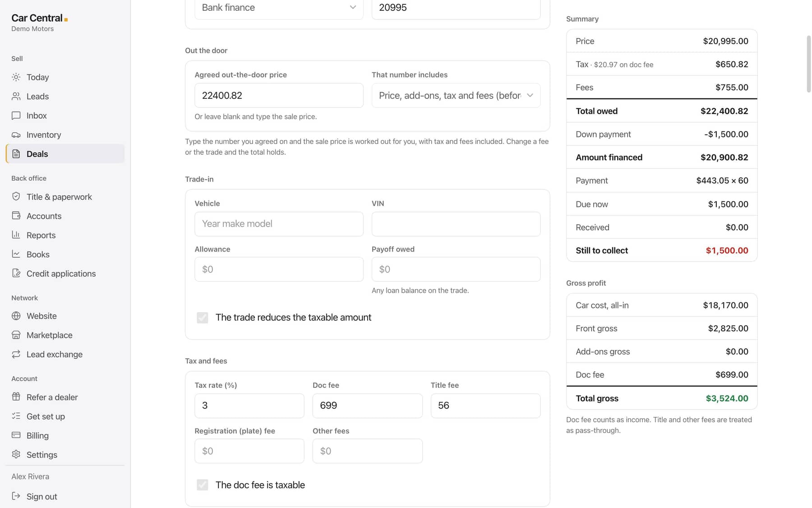Screen dimensions: 812x508
Task: Click the Billing card icon
Action: click(16, 435)
